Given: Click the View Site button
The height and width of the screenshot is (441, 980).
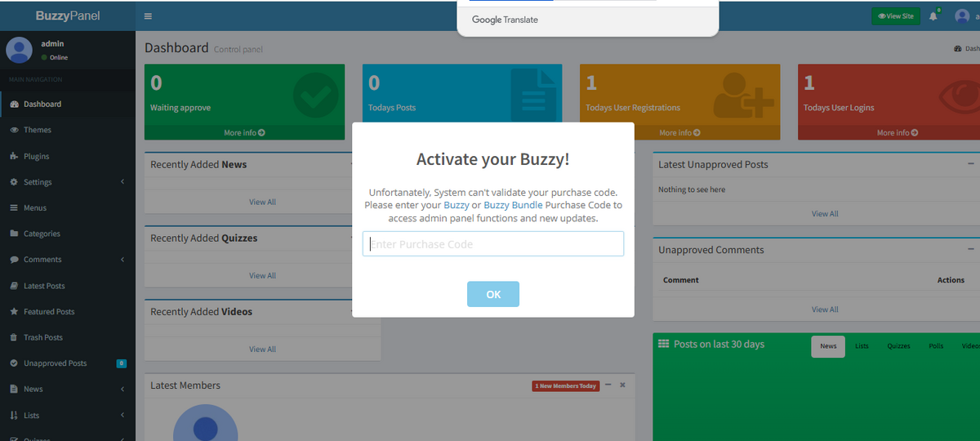Looking at the screenshot, I should (896, 16).
